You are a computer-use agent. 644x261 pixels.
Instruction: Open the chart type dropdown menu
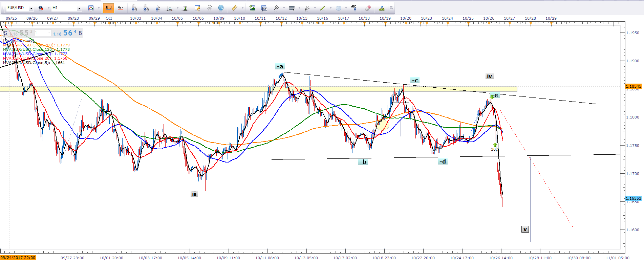99,8
